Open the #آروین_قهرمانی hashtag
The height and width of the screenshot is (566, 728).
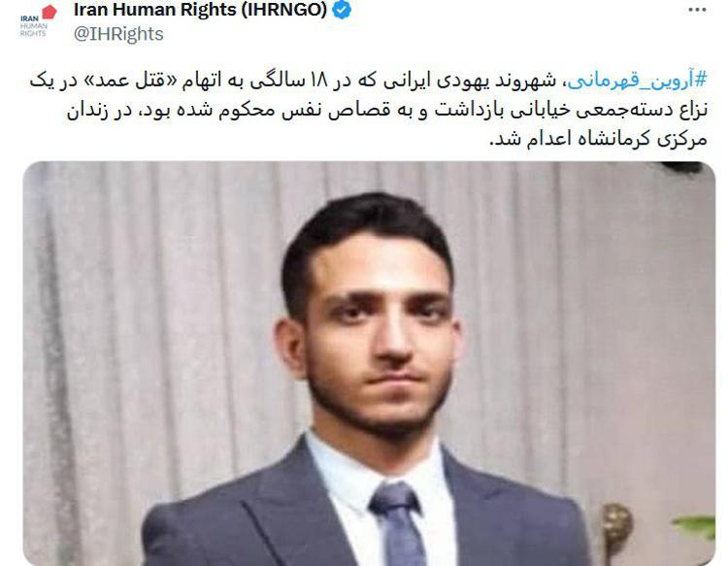coord(638,81)
